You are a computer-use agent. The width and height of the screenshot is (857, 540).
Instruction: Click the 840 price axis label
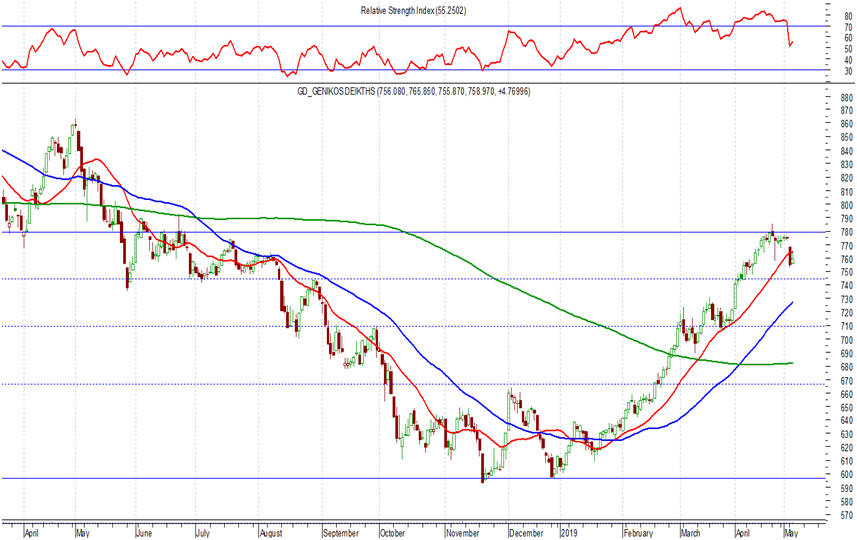pyautogui.click(x=847, y=151)
